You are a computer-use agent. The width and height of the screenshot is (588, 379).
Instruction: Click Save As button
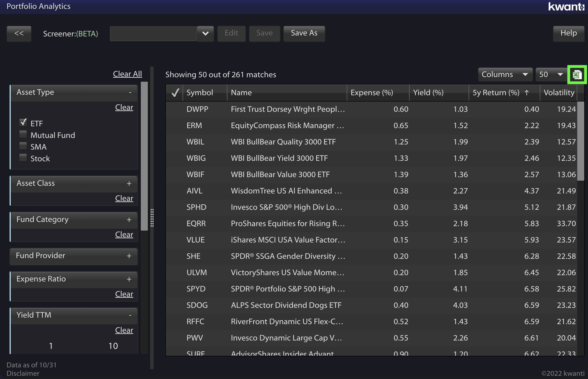point(304,33)
